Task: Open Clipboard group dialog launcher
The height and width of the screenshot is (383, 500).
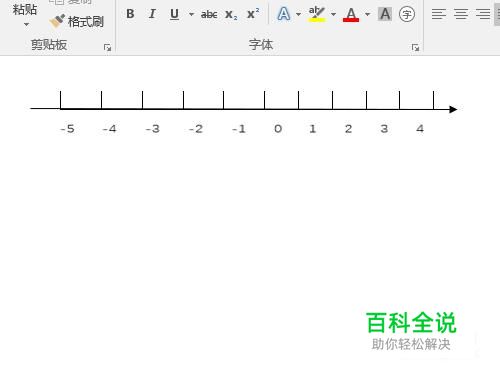Action: 107,47
